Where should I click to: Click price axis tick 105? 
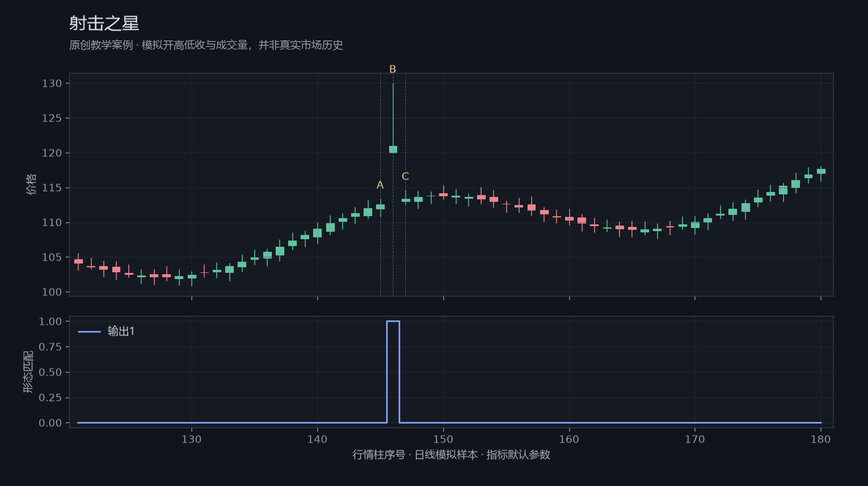point(52,257)
